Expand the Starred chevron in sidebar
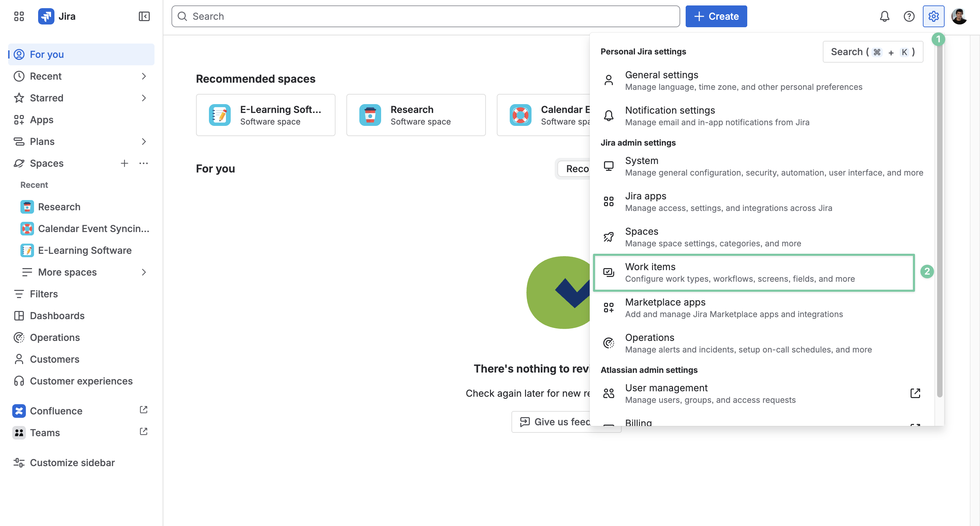This screenshot has height=526, width=980. tap(143, 98)
